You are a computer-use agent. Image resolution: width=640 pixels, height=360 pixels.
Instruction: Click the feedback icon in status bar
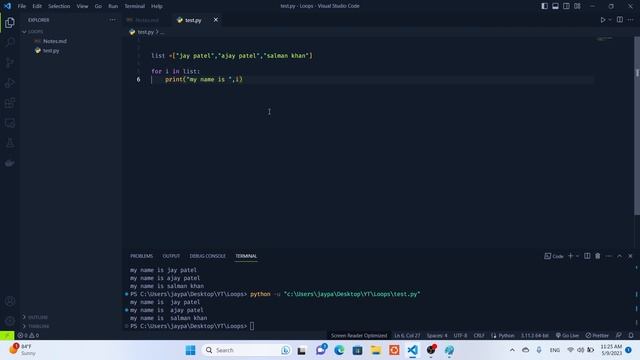click(x=619, y=335)
